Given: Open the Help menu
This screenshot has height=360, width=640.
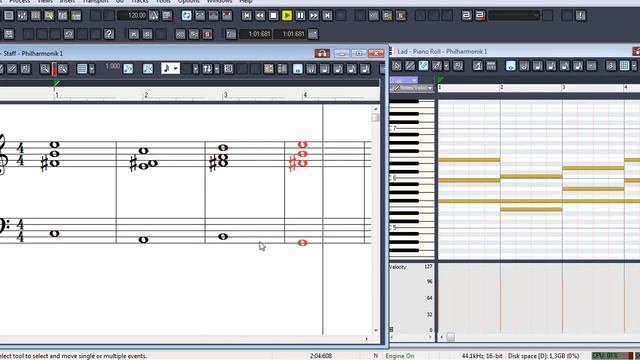Looking at the screenshot, I should pos(246,2).
